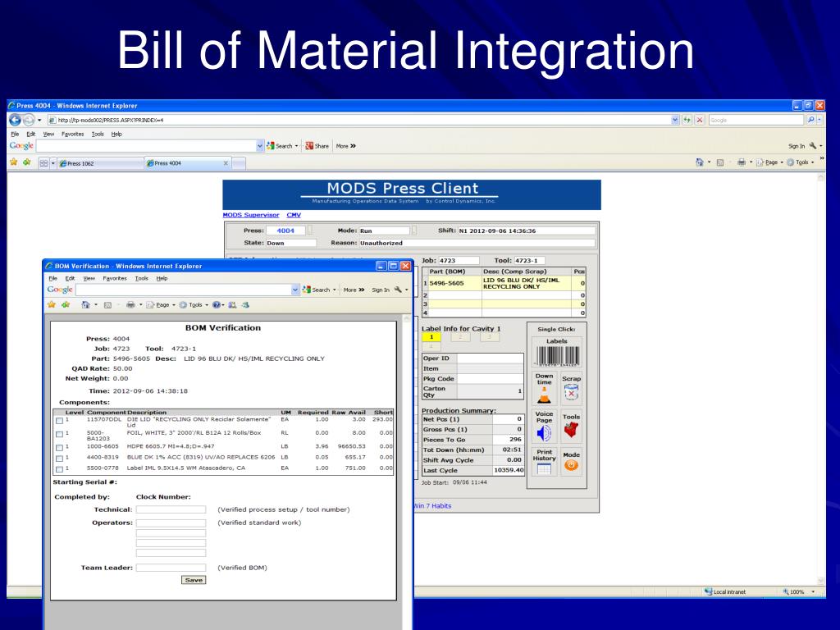The height and width of the screenshot is (630, 840).
Task: Click the first Operators clock number field
Action: [171, 523]
